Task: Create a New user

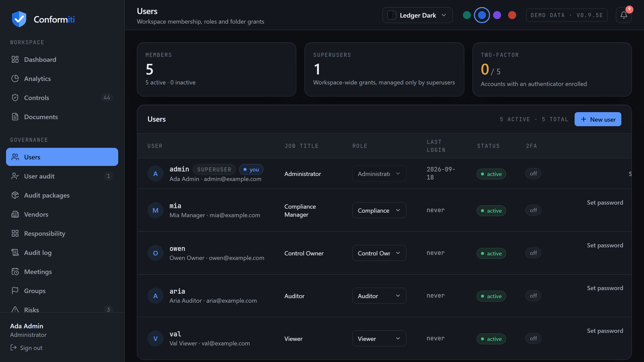Action: coord(598,119)
